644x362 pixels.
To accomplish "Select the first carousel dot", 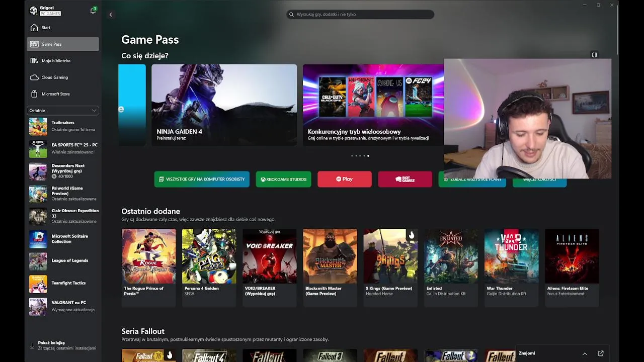I will 352,156.
